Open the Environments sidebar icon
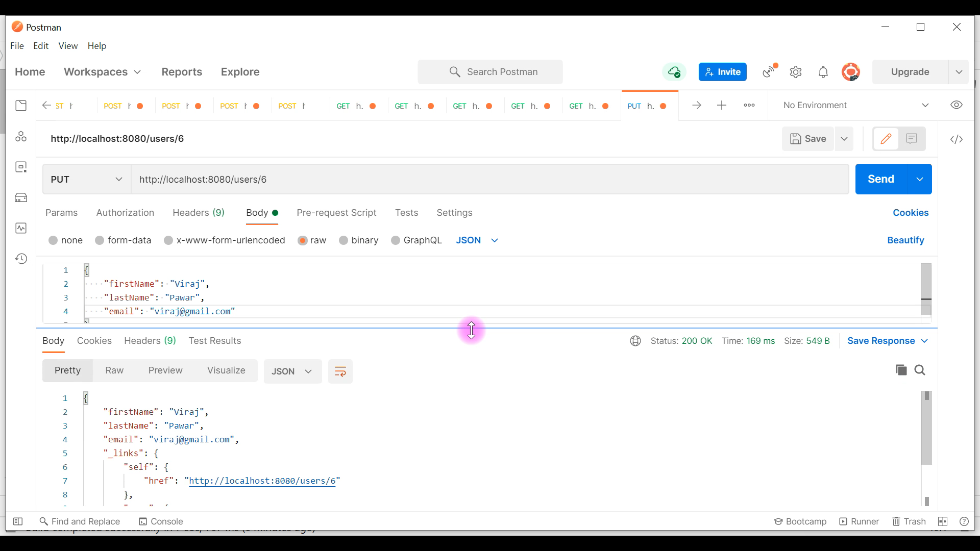The width and height of the screenshot is (980, 551). pos(21,167)
